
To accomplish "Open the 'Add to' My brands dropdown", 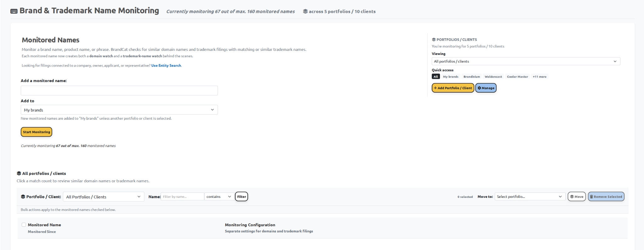I will (119, 110).
